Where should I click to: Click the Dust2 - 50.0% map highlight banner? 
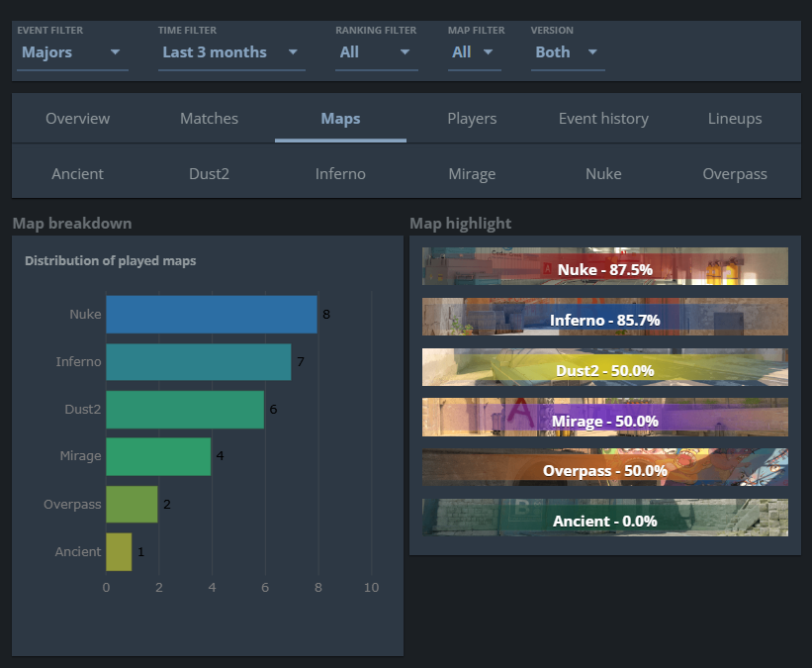coord(605,367)
